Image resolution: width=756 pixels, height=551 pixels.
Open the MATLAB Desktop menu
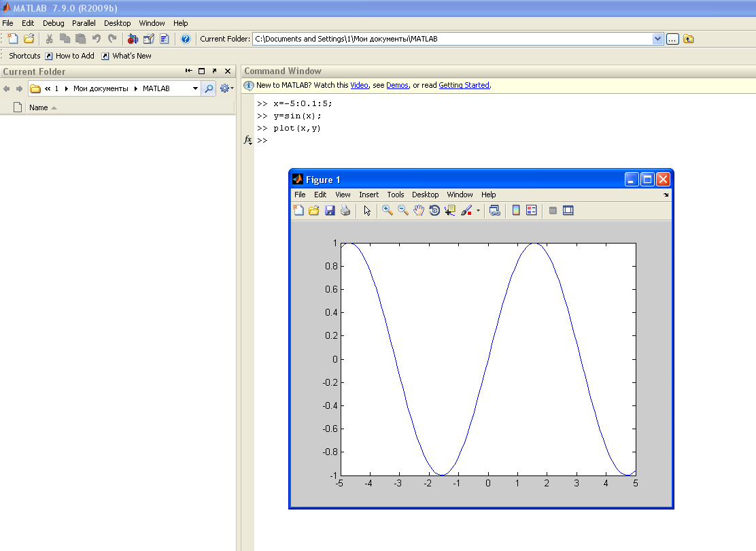(x=117, y=23)
